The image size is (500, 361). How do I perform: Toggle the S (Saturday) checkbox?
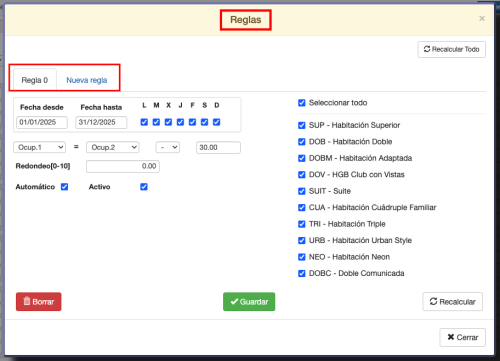(204, 122)
